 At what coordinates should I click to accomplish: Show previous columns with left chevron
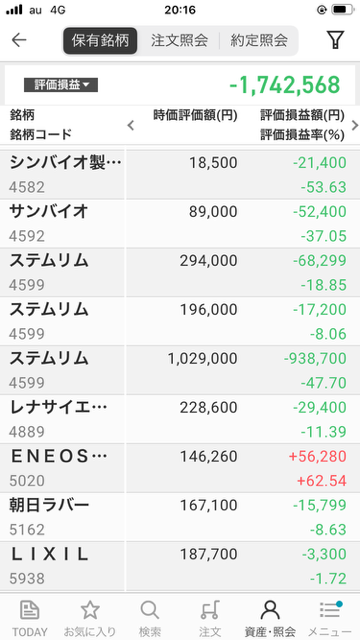click(x=131, y=125)
